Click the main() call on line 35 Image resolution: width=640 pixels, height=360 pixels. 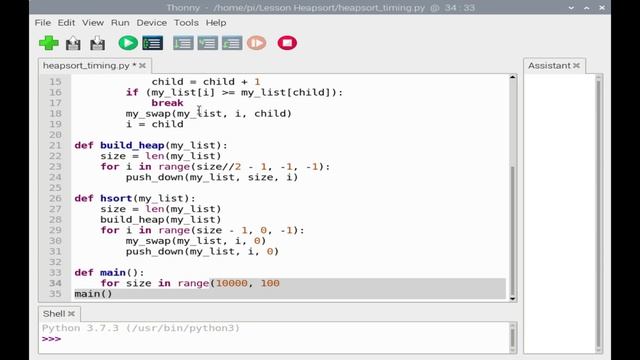point(93,294)
